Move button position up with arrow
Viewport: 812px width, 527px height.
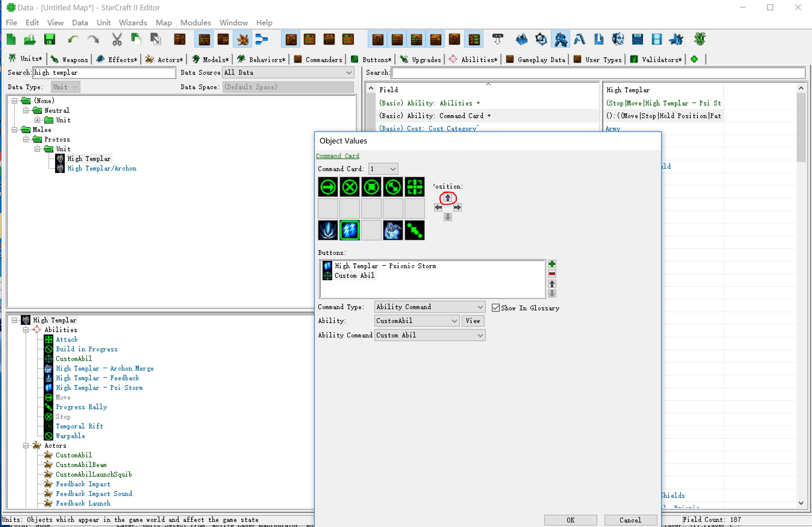tap(448, 198)
